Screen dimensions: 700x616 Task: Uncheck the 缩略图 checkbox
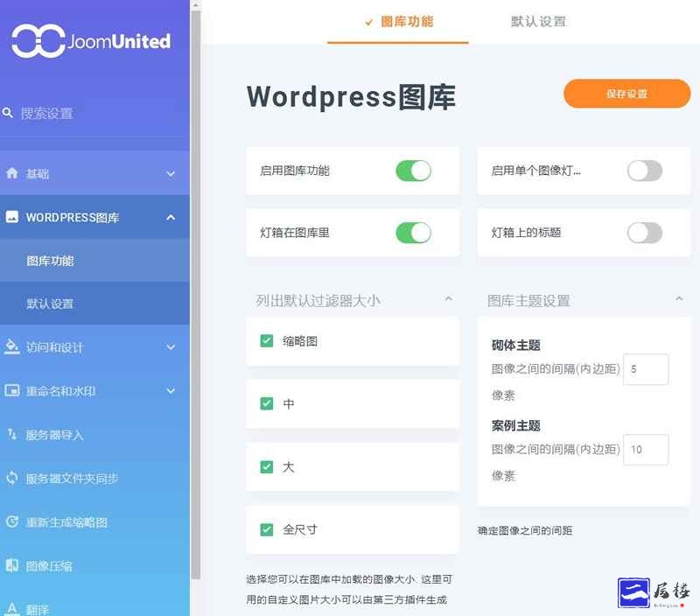pyautogui.click(x=267, y=341)
